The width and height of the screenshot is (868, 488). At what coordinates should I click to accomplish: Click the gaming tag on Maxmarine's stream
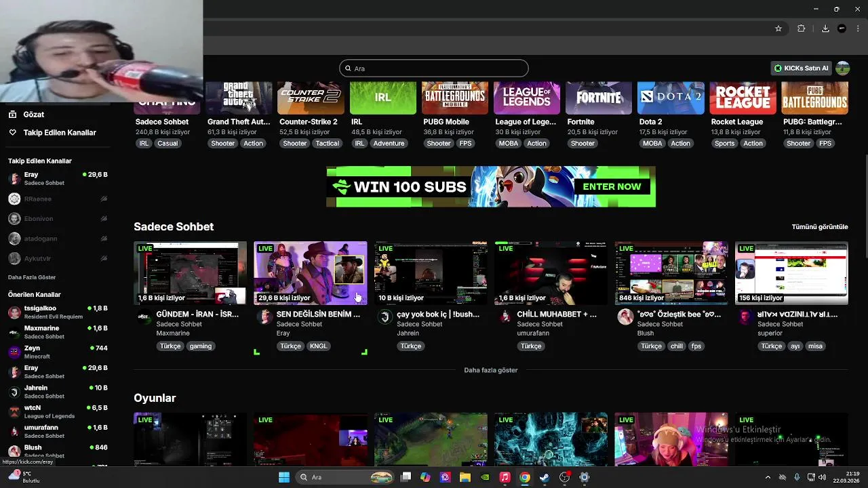[201, 346]
